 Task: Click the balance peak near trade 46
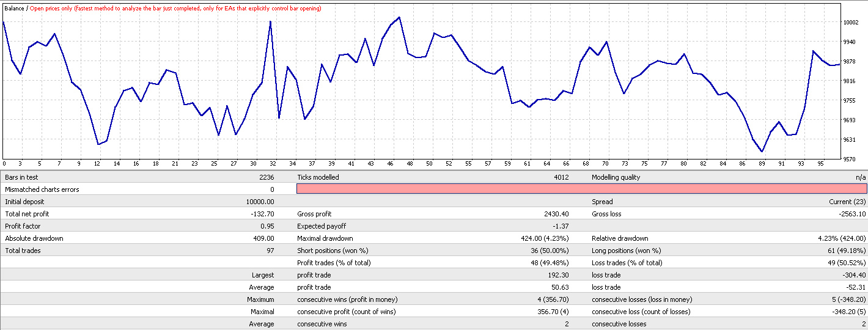point(399,18)
